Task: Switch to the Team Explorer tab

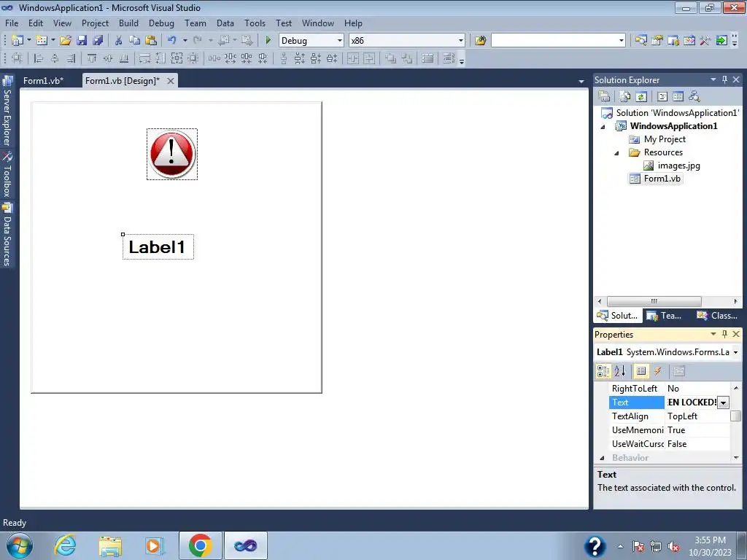Action: coord(665,315)
